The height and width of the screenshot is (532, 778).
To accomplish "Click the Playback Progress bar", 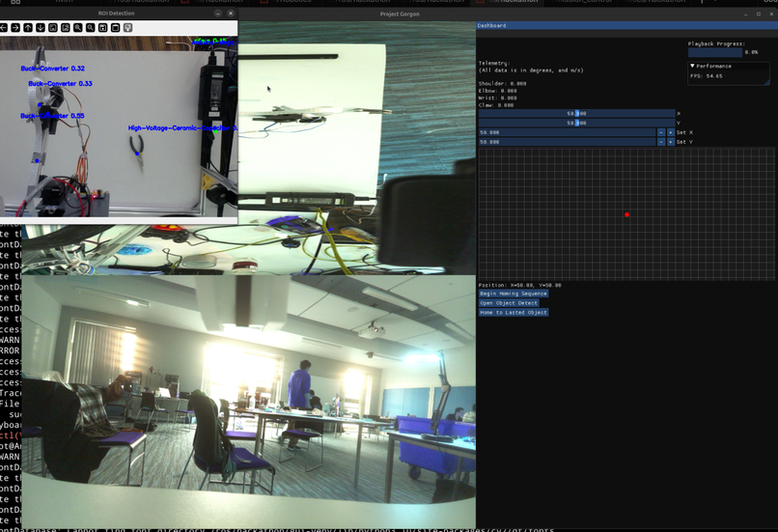I will pyautogui.click(x=715, y=52).
